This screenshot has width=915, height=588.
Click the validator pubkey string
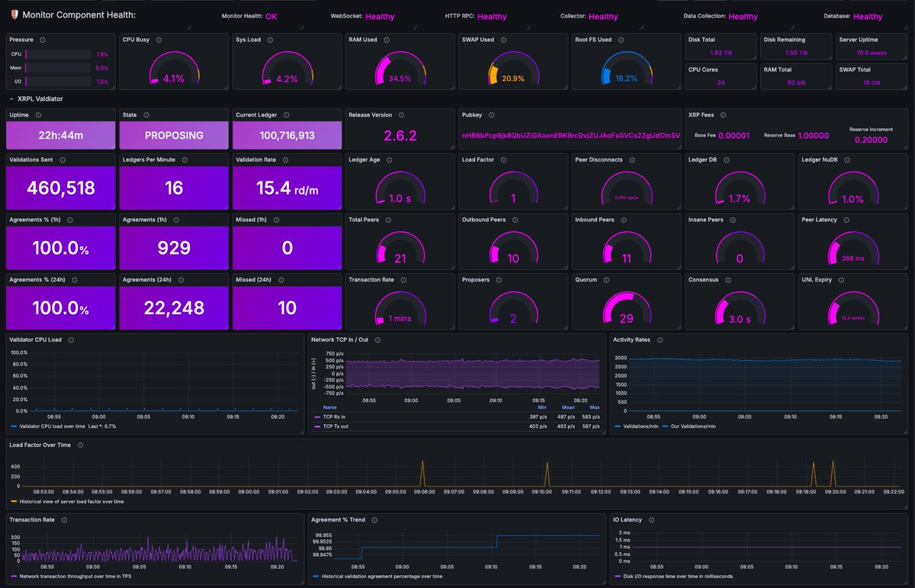point(570,135)
